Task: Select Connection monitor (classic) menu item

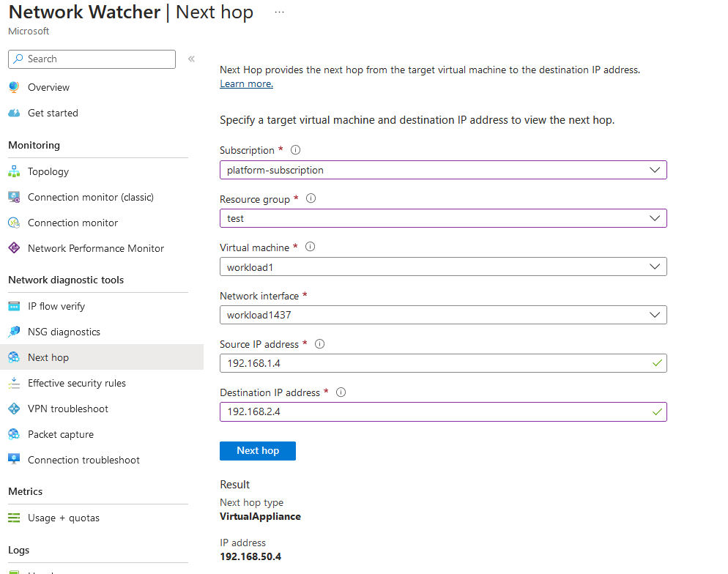Action: point(91,197)
